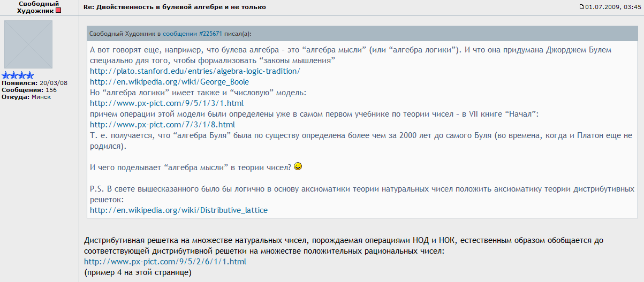Click the post title "Re: Двойственность в булевой алгебре"

pos(175,7)
